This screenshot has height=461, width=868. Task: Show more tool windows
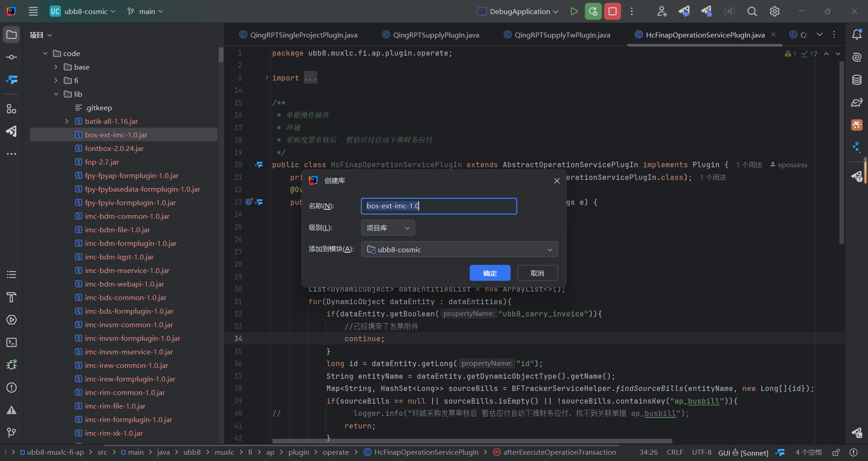tap(11, 154)
